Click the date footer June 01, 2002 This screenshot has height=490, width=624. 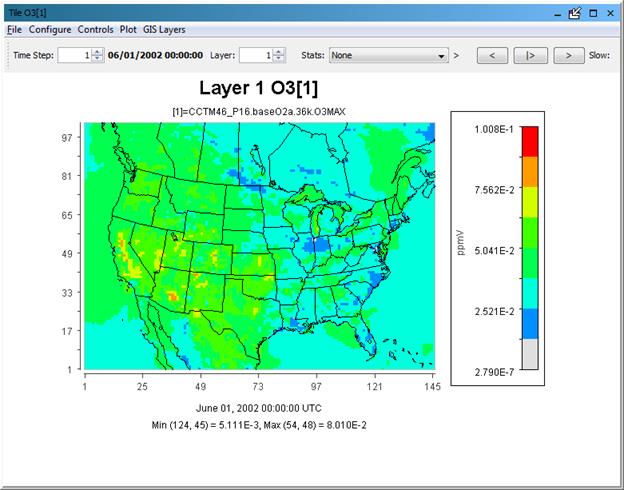[259, 408]
